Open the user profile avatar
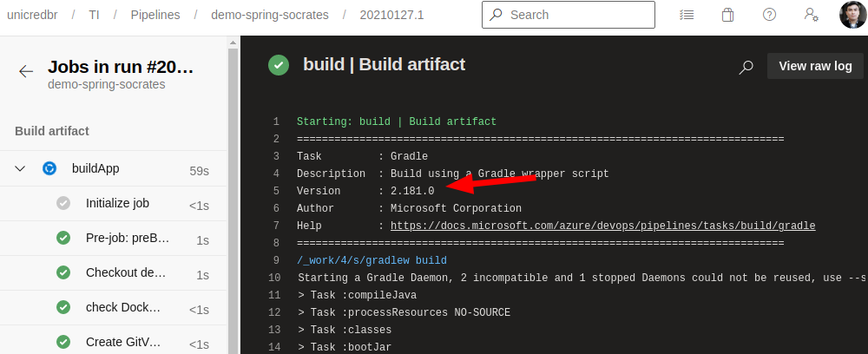The height and width of the screenshot is (354, 868). (852, 15)
